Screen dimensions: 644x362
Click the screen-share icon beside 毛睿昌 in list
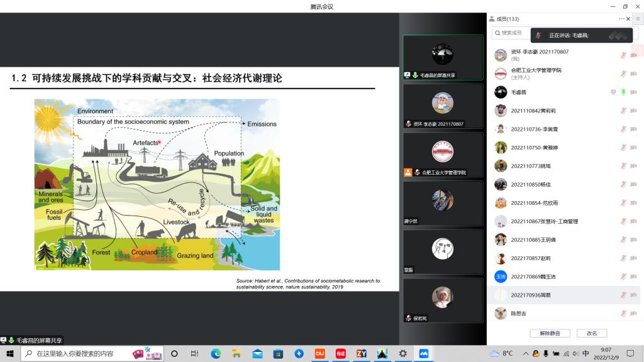pos(613,92)
